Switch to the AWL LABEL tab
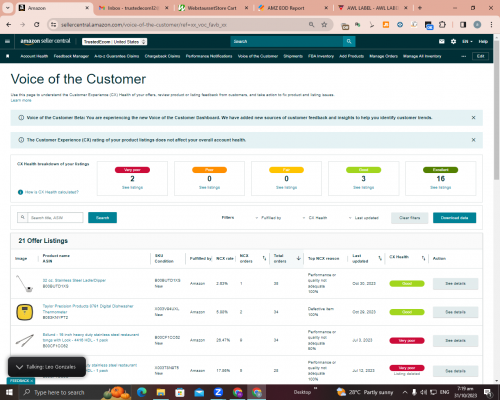500x400 pixels. click(372, 8)
